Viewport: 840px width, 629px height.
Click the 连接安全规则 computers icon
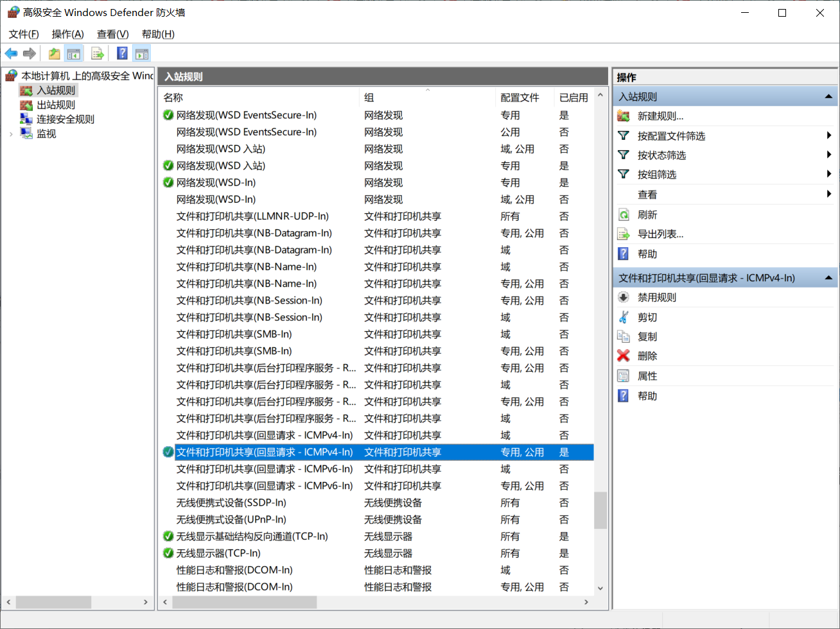[x=26, y=119]
